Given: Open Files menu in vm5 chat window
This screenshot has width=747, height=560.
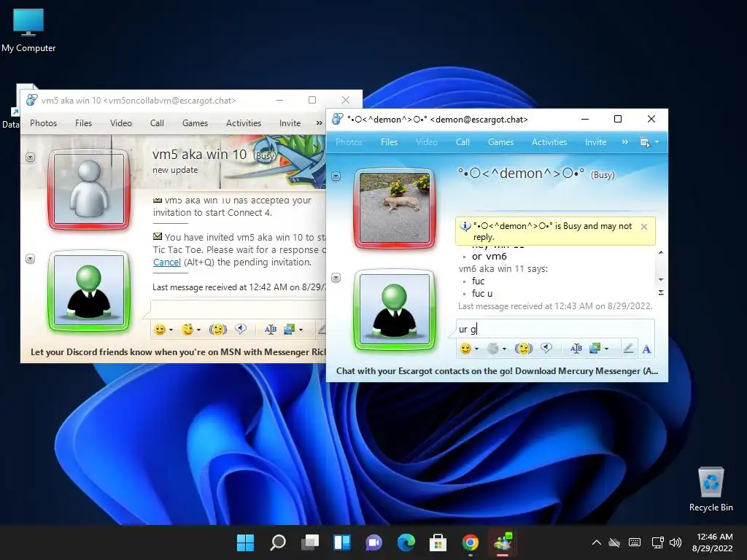Looking at the screenshot, I should pos(83,122).
